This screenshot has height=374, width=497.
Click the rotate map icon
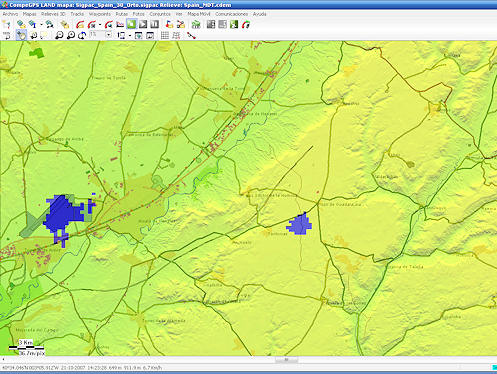click(x=82, y=35)
